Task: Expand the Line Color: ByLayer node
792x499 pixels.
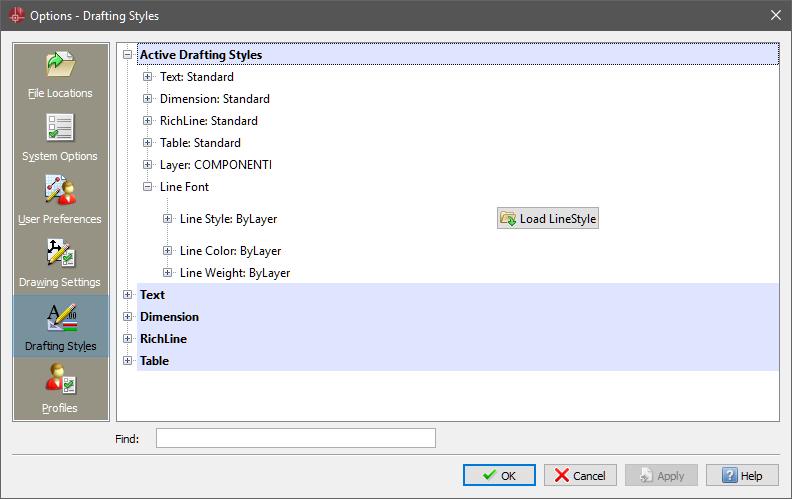Action: (167, 251)
